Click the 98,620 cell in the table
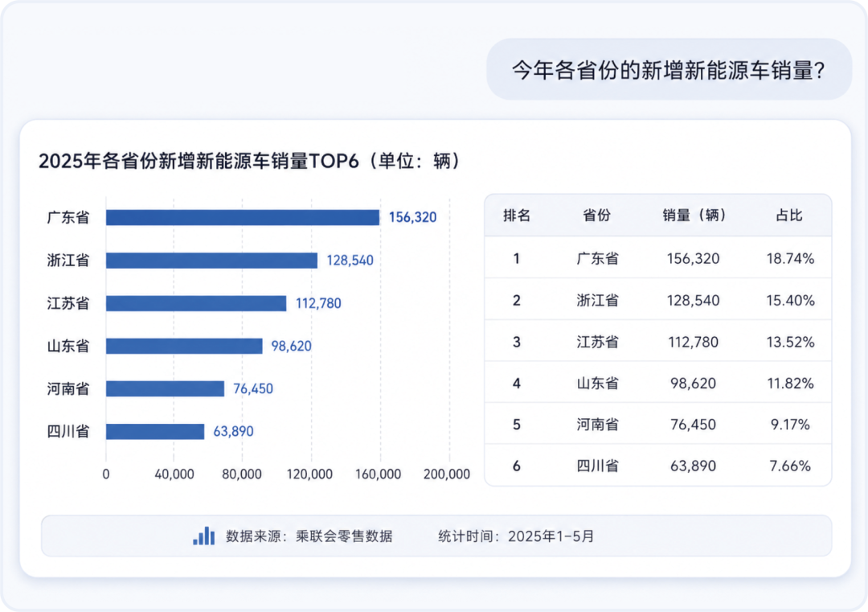868x612 pixels. point(693,384)
